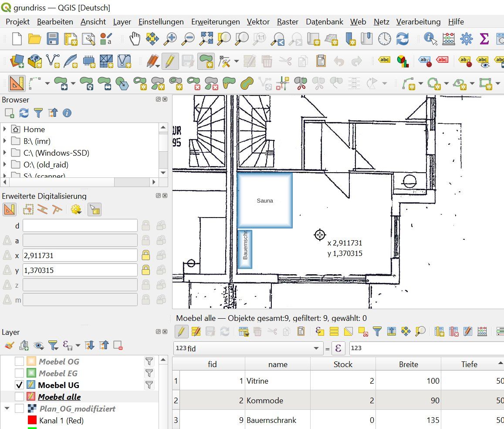Select the Pan Map hand tool
The height and width of the screenshot is (429, 504).
pos(135,39)
